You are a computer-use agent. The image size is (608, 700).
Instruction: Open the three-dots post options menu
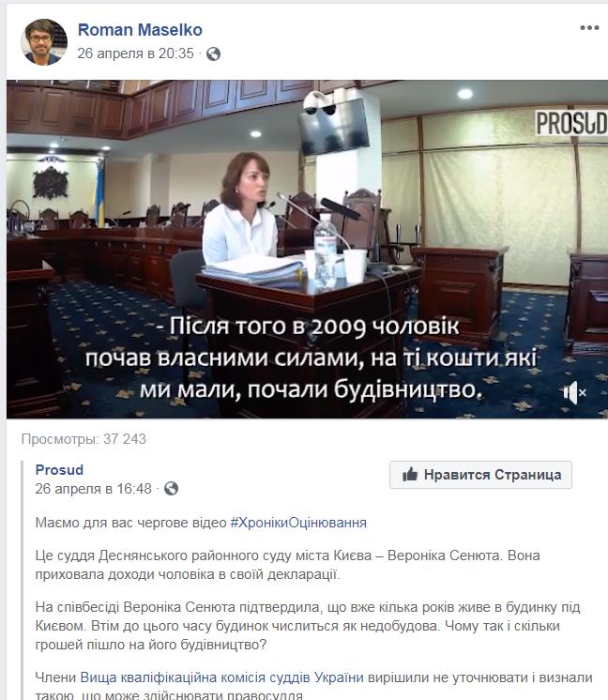(x=589, y=27)
